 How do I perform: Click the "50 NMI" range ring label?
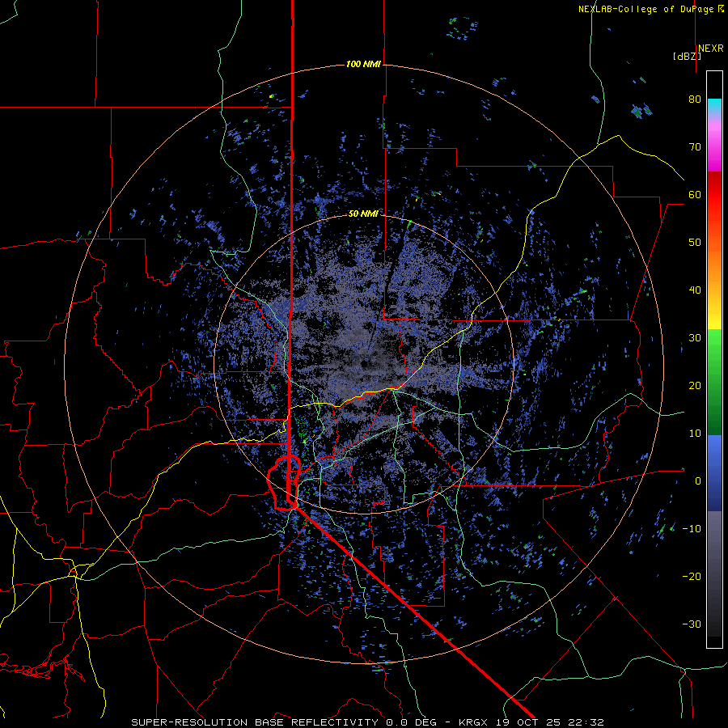pyautogui.click(x=363, y=214)
